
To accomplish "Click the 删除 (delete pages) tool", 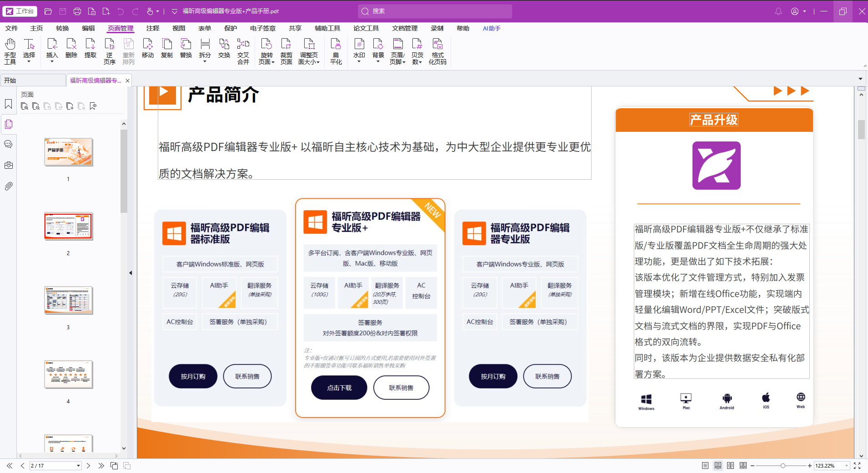I will point(71,48).
